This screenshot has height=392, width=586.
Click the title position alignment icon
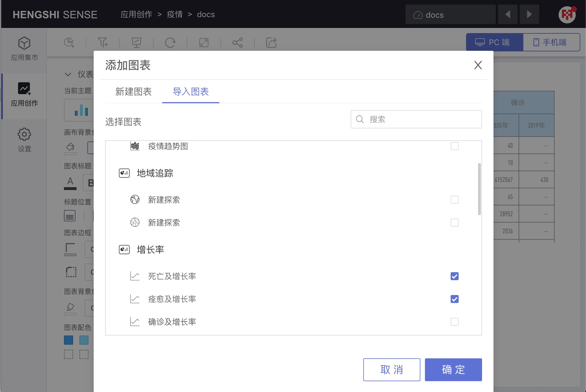pyautogui.click(x=70, y=216)
